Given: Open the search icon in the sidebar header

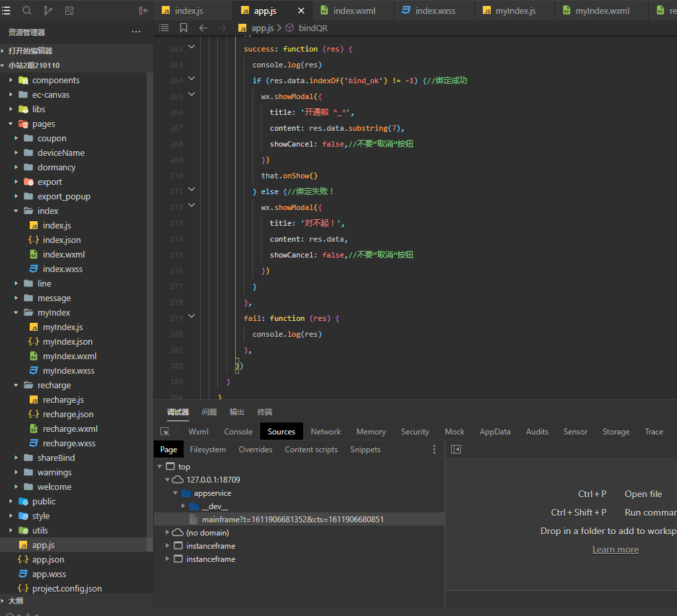Looking at the screenshot, I should click(x=27, y=11).
